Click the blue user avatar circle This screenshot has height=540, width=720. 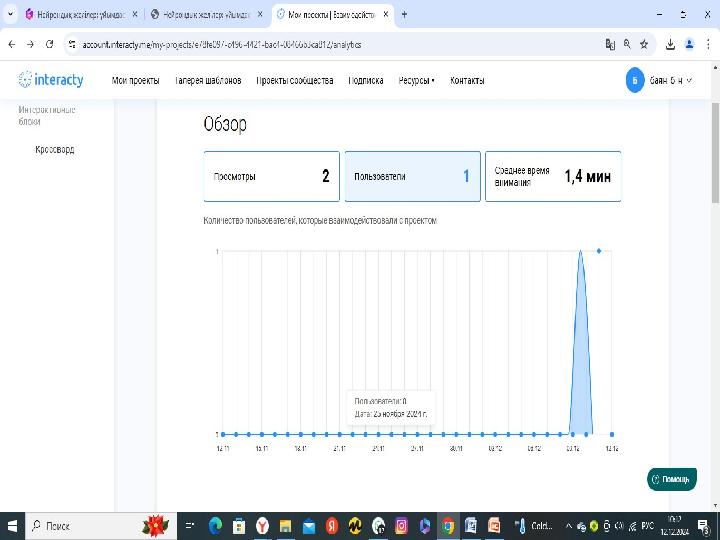point(635,80)
